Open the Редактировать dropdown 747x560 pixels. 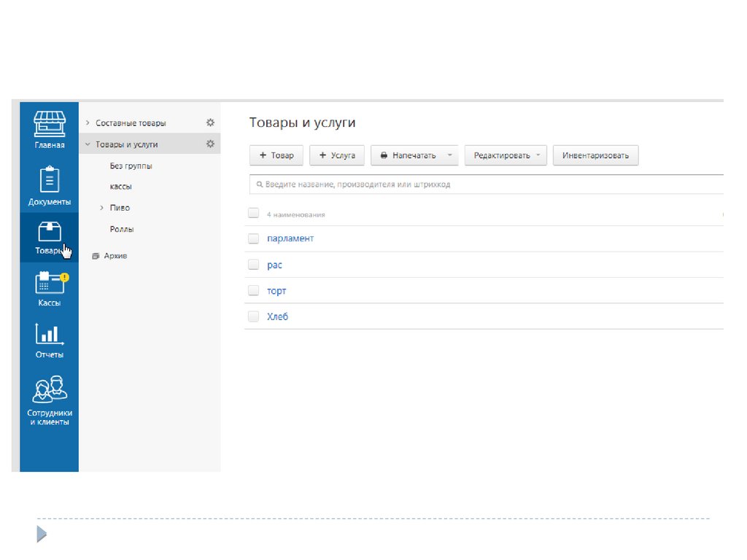click(x=505, y=155)
